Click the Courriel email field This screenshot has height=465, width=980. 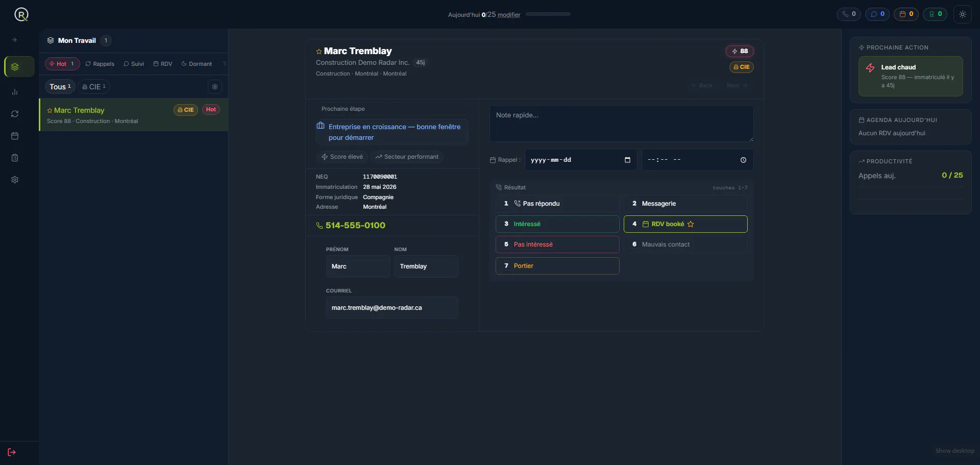[392, 308]
